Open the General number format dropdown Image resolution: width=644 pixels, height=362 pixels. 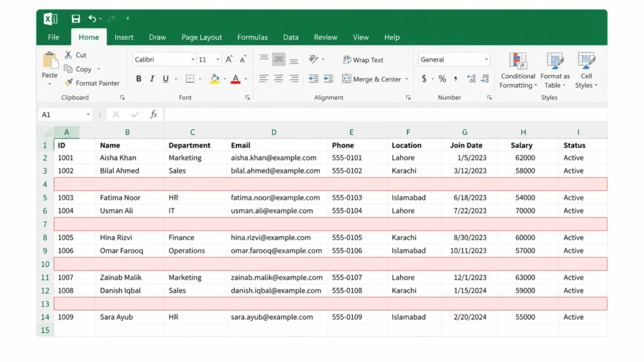tap(486, 60)
